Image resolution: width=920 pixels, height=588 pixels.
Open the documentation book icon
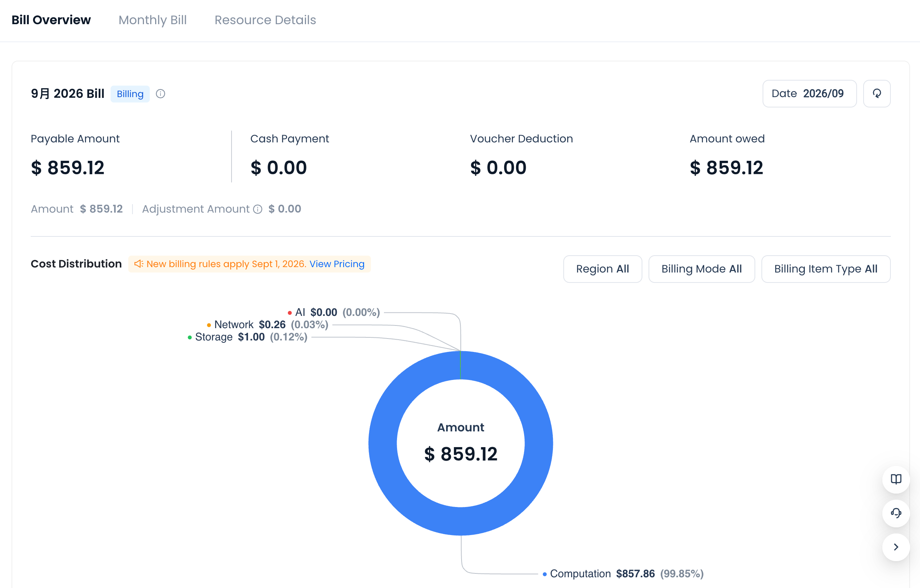coord(896,479)
